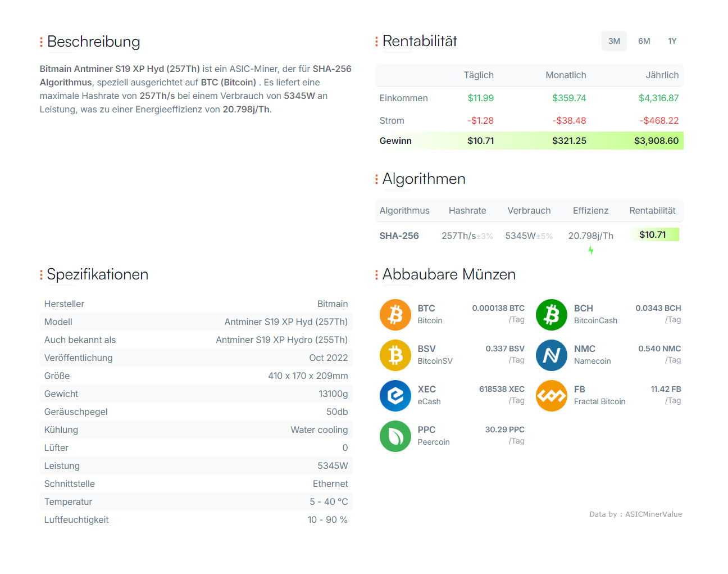
Task: Click the Größe value 410 x 170 x 209mm
Action: tap(308, 376)
